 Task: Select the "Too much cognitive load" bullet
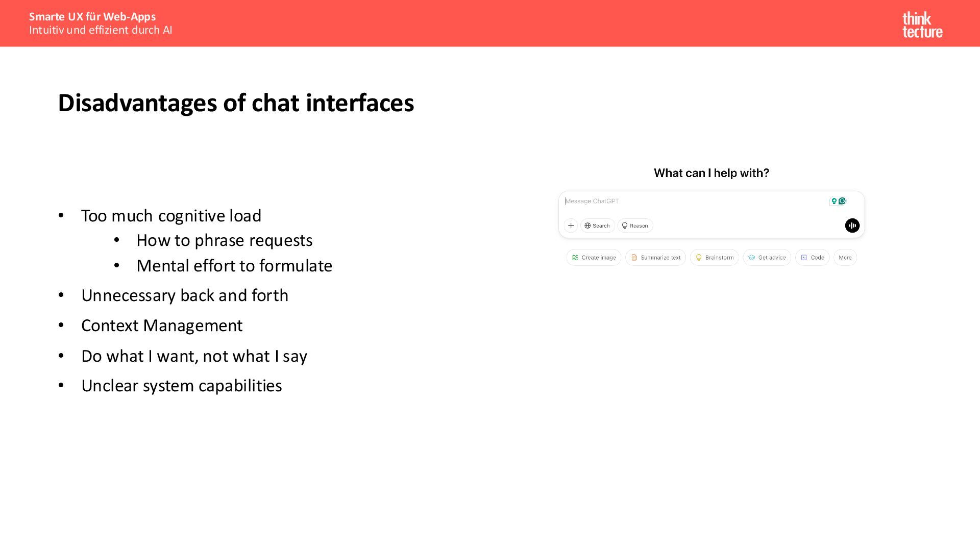(x=171, y=216)
